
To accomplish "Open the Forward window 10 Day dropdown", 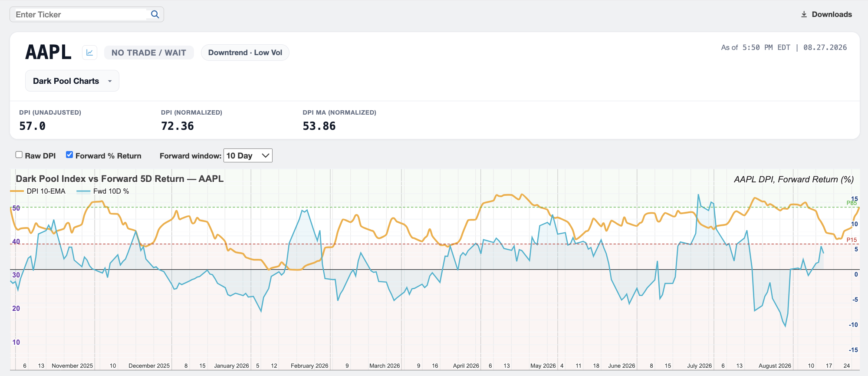I will pyautogui.click(x=248, y=155).
